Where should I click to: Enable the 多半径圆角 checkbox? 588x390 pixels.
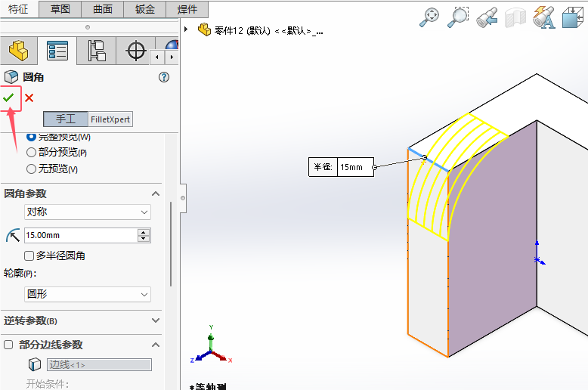click(29, 255)
